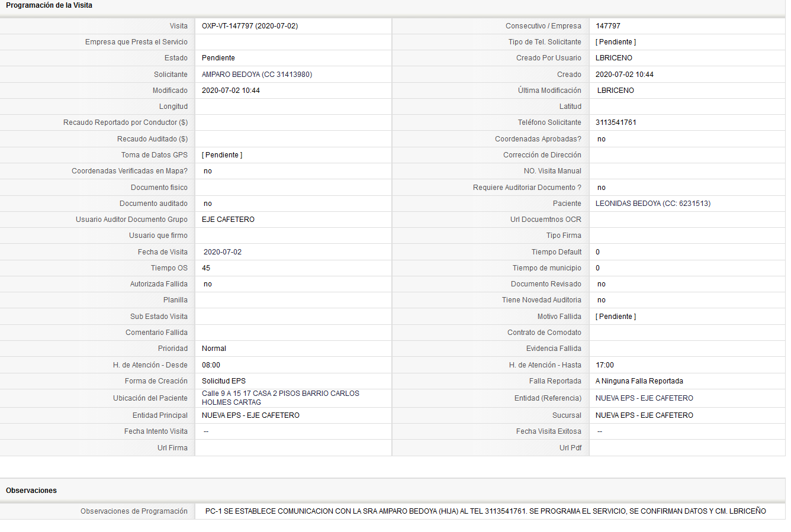Click the [Pendiente] value of Tipo de Tel. Solicitante

point(616,42)
